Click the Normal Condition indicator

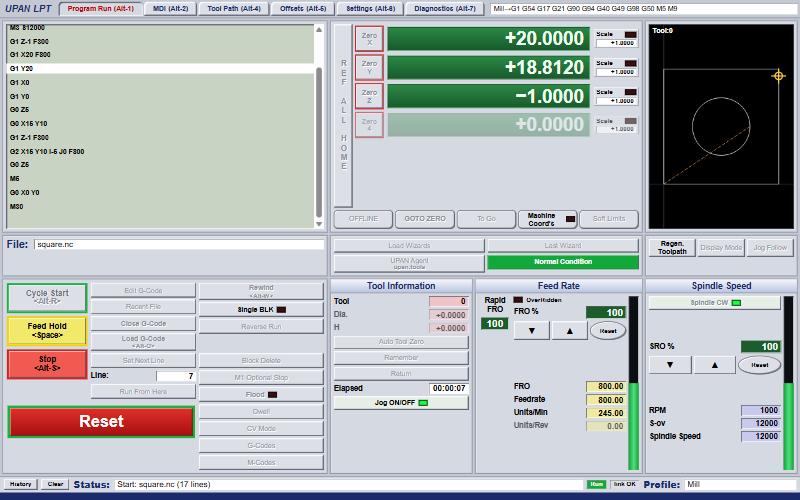(x=563, y=262)
